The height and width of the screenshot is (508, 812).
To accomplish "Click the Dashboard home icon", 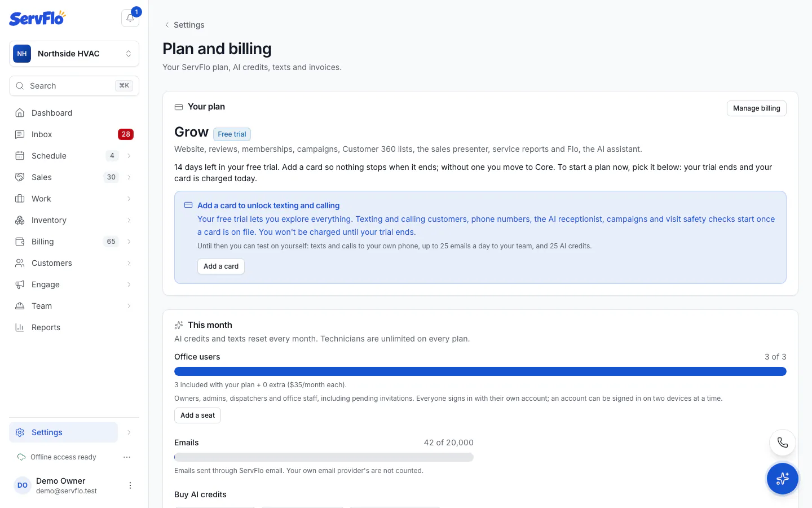I will 20,113.
